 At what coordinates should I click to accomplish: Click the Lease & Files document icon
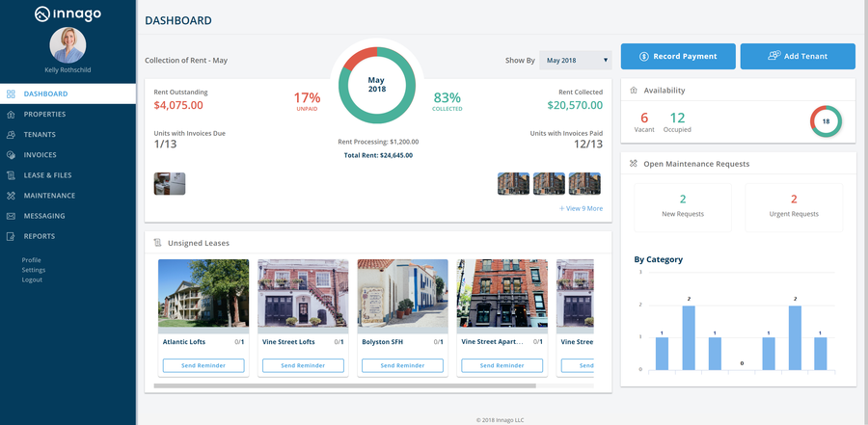(x=11, y=175)
